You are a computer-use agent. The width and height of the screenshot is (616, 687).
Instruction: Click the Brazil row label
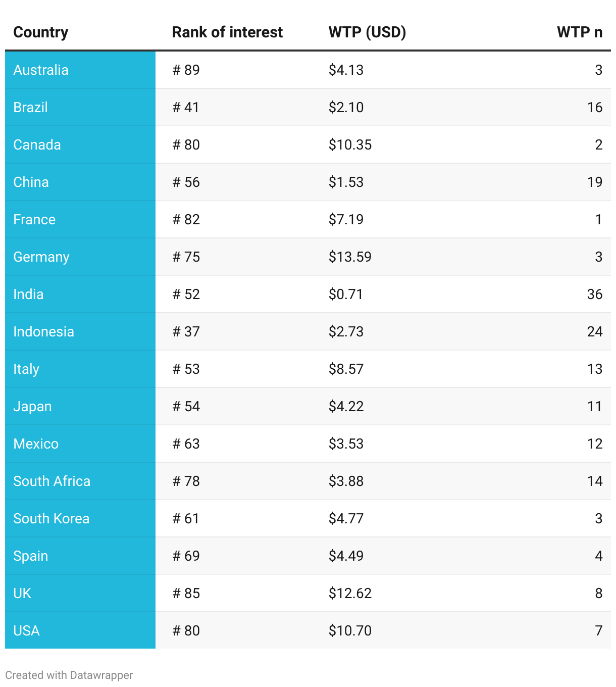(31, 107)
